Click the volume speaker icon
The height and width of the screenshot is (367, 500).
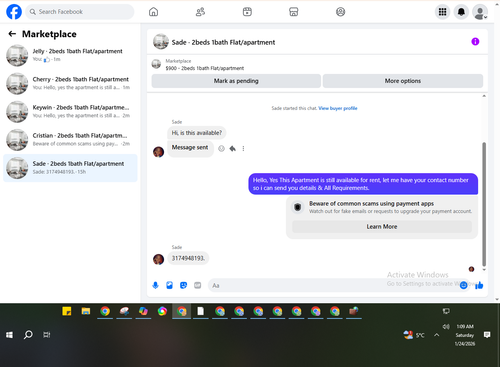click(446, 326)
